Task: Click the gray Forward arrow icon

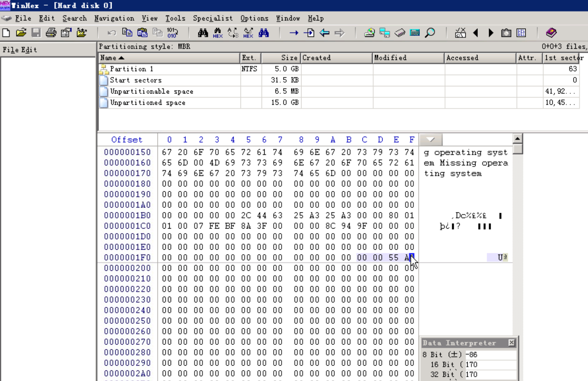Action: [340, 33]
